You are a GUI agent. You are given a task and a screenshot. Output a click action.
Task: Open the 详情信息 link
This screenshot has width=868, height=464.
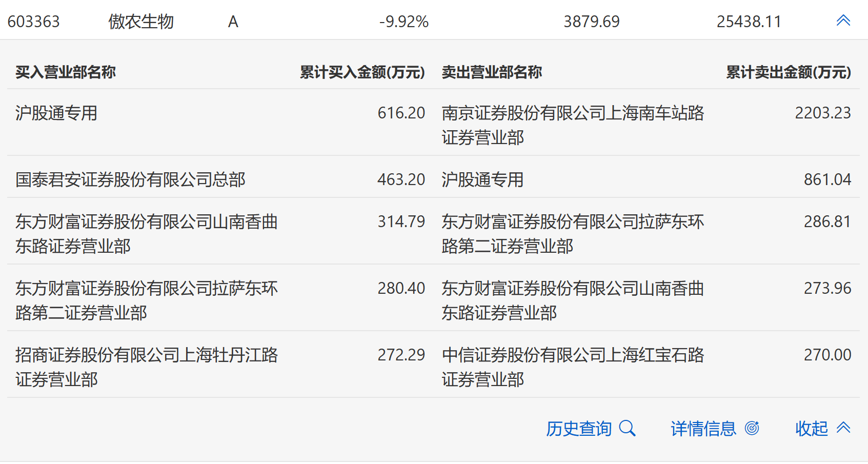click(703, 428)
